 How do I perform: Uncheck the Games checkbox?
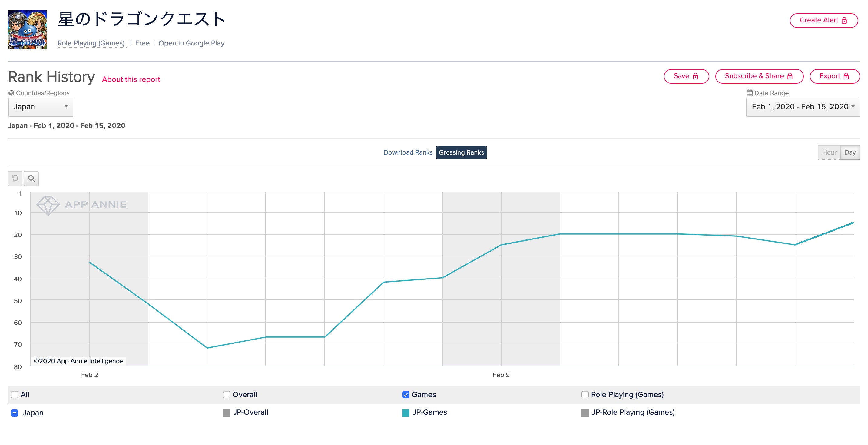click(406, 394)
